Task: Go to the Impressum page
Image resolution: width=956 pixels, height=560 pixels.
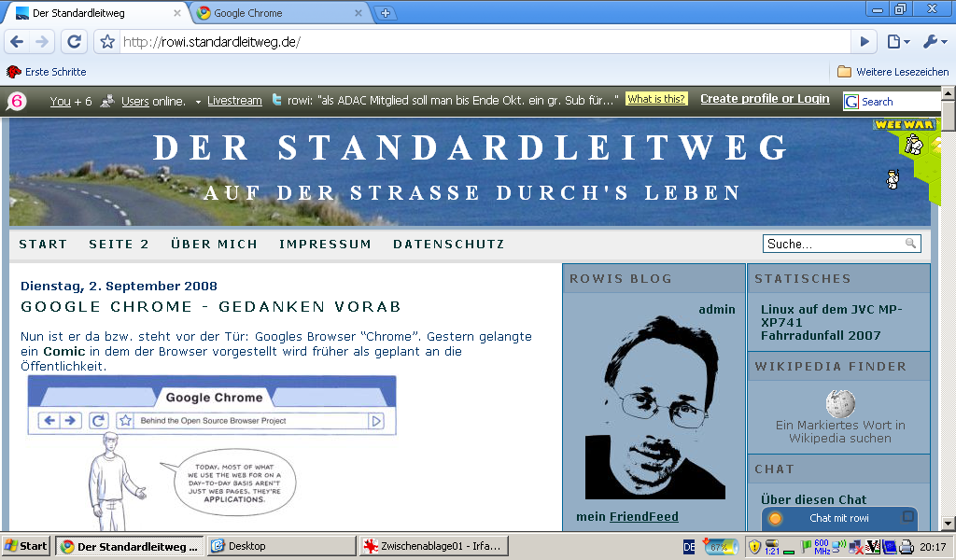Action: [x=325, y=245]
